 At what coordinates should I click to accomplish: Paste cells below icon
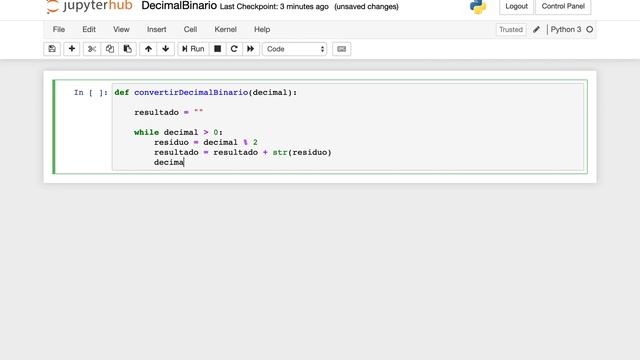127,49
